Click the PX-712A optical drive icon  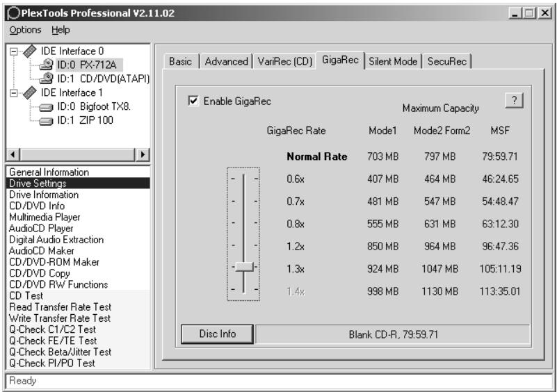[x=46, y=65]
